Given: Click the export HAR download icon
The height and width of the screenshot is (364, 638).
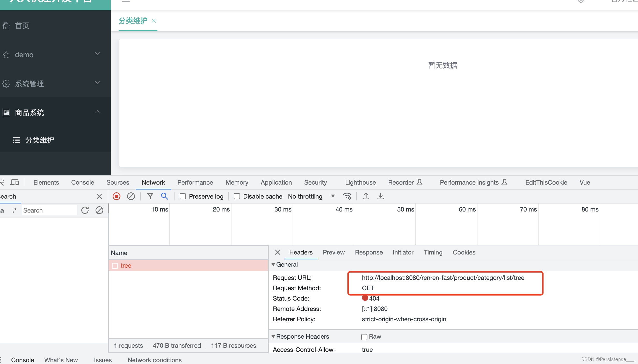Looking at the screenshot, I should (380, 196).
